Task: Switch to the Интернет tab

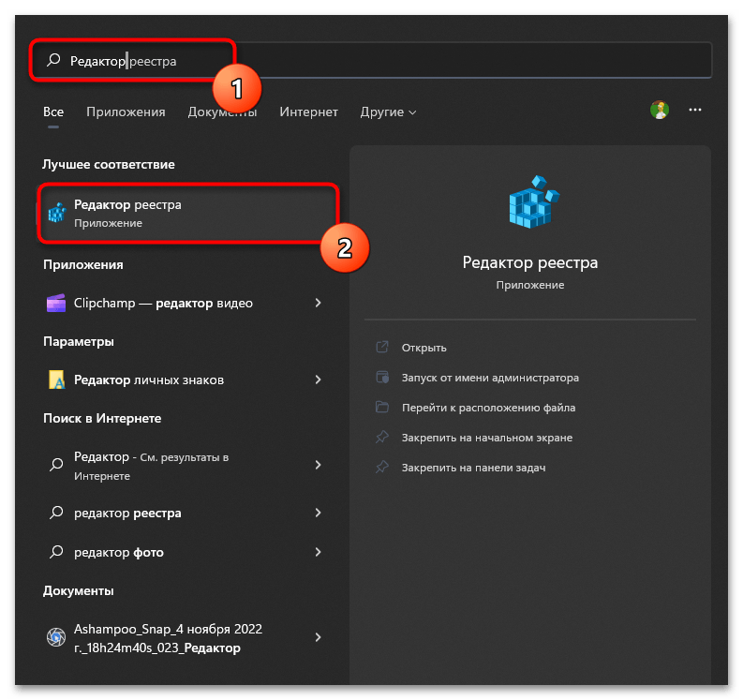Action: pyautogui.click(x=308, y=112)
